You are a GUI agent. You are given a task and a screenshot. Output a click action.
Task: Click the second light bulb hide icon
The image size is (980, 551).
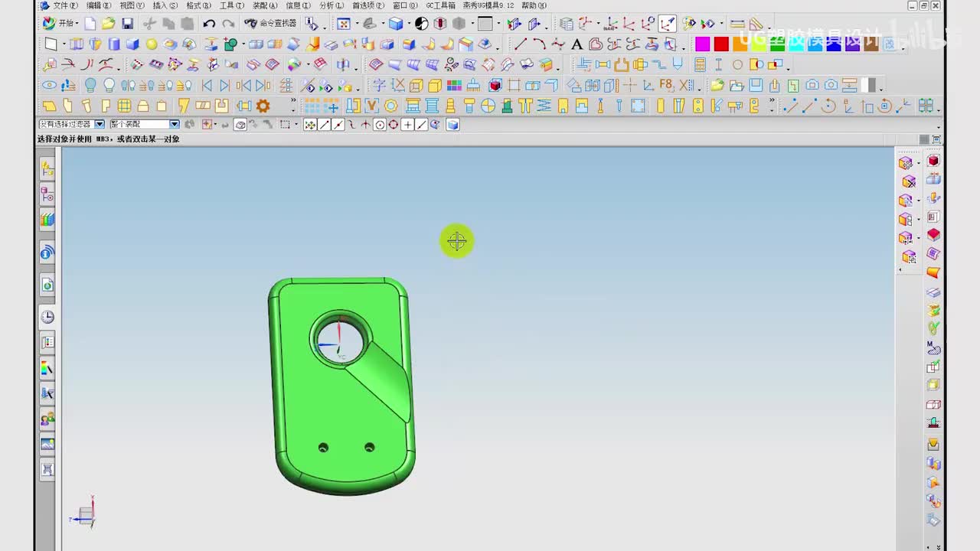coord(109,85)
